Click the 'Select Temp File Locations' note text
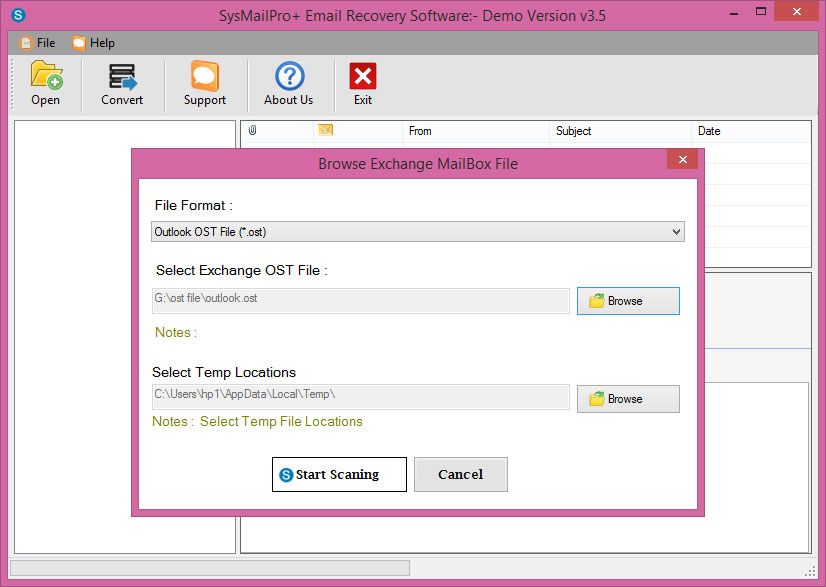The height and width of the screenshot is (587, 826). [x=281, y=422]
